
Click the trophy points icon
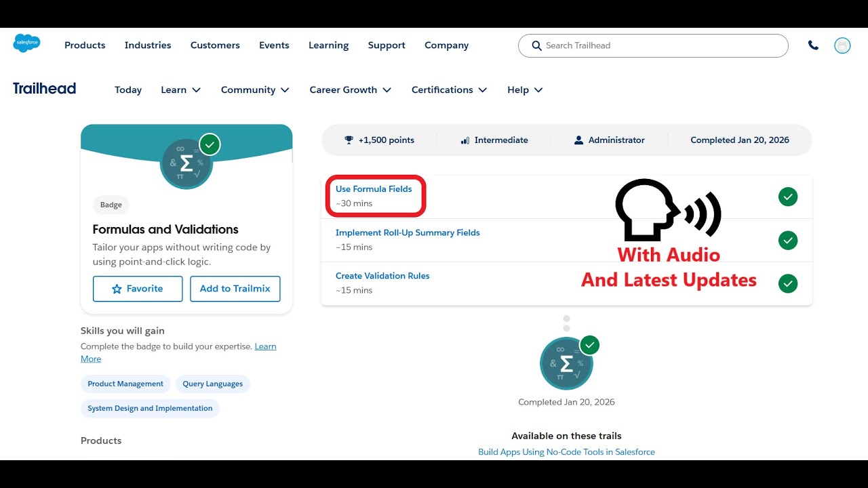click(x=349, y=140)
